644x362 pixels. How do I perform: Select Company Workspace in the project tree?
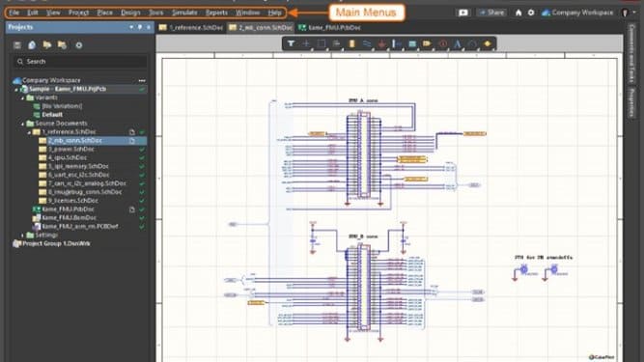[x=51, y=80]
